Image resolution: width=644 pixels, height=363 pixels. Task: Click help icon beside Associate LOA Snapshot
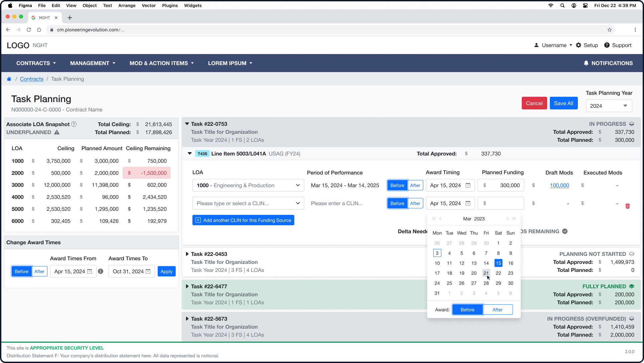(74, 124)
